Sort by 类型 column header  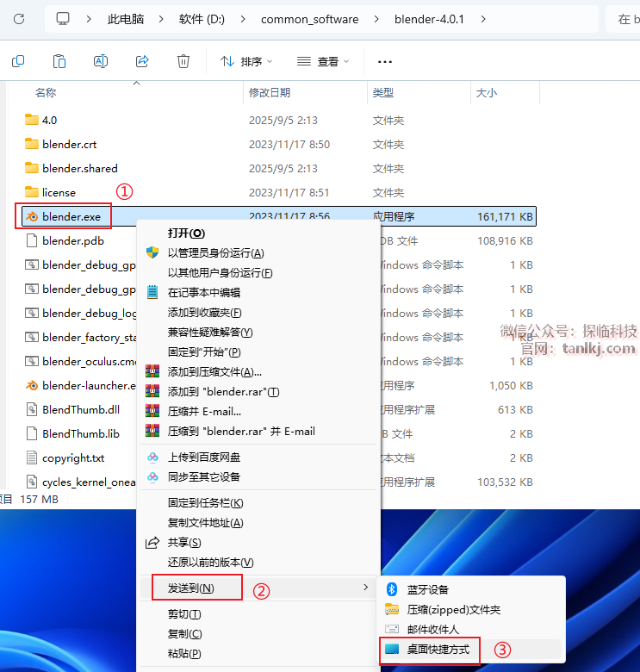(383, 92)
